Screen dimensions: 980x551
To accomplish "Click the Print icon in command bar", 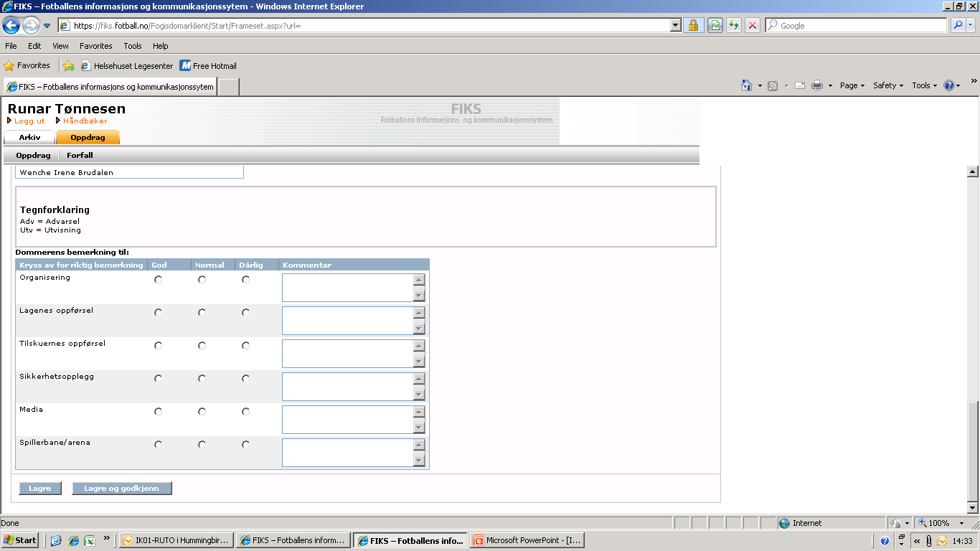I will [817, 85].
